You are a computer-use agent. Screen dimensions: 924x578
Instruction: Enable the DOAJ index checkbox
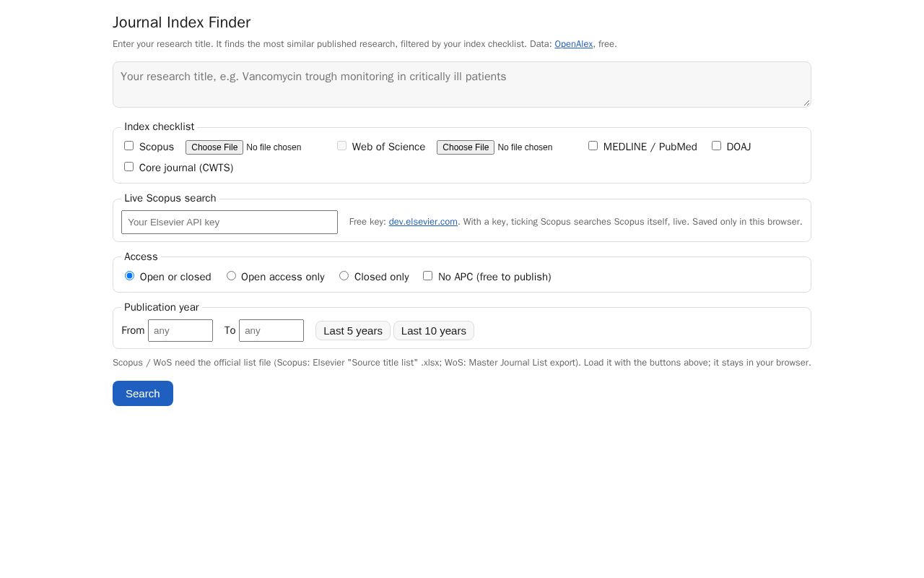(716, 146)
